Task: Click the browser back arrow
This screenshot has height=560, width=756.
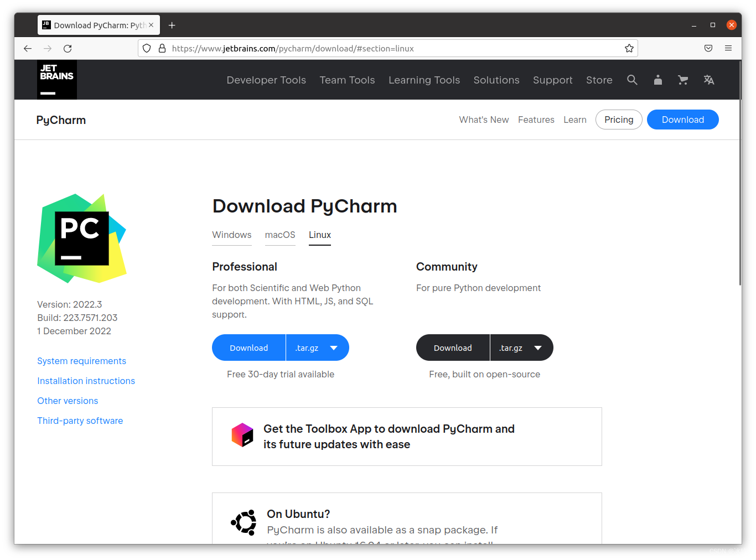Action: click(x=28, y=49)
